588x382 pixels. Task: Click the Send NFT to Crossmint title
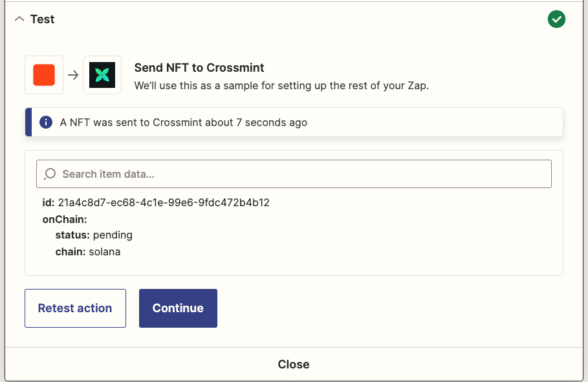(x=199, y=67)
